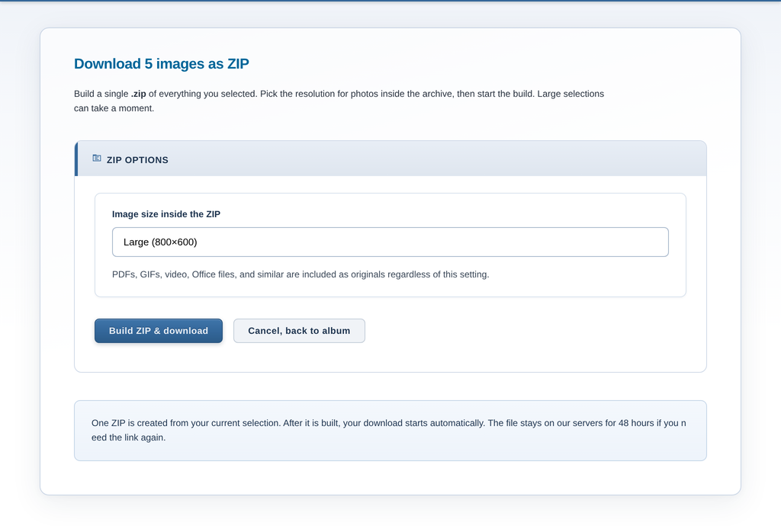Open the image size dropdown showing Large (800×600)
The image size is (781, 532).
(390, 242)
